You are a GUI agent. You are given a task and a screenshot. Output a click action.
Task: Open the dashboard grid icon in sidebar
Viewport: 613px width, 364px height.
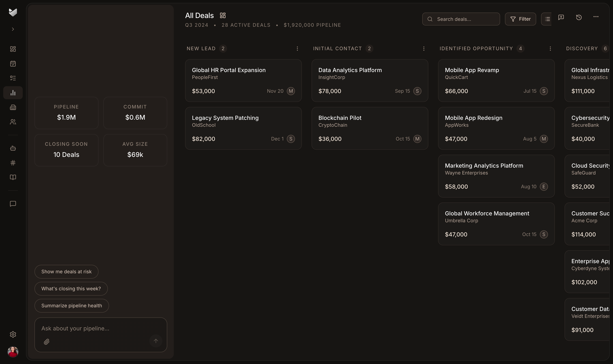click(x=13, y=49)
